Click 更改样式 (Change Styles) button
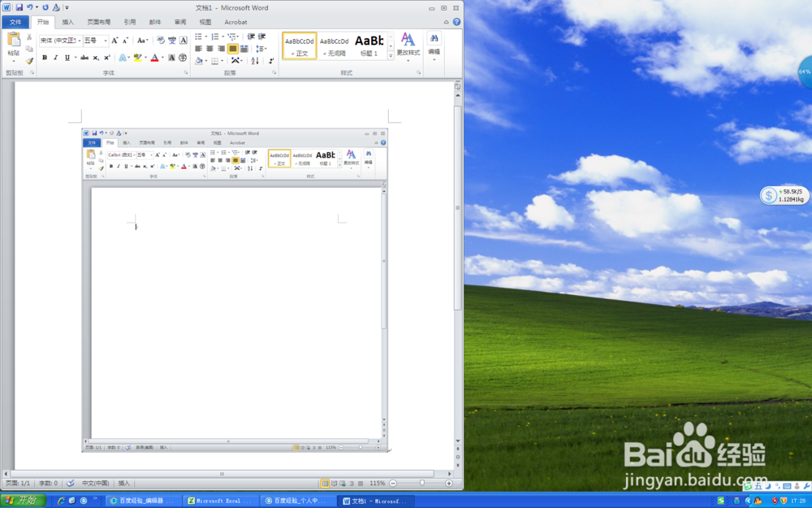The height and width of the screenshot is (508, 812). 408,46
